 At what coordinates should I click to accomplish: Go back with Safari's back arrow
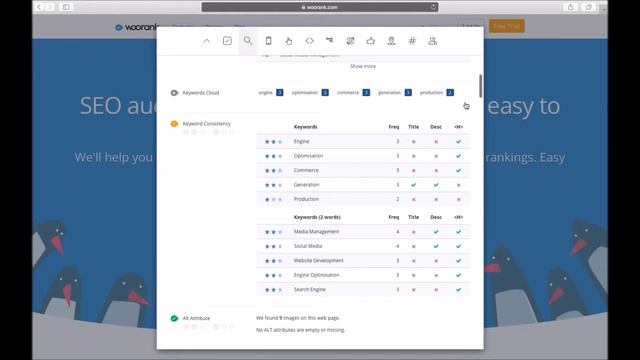(39, 7)
